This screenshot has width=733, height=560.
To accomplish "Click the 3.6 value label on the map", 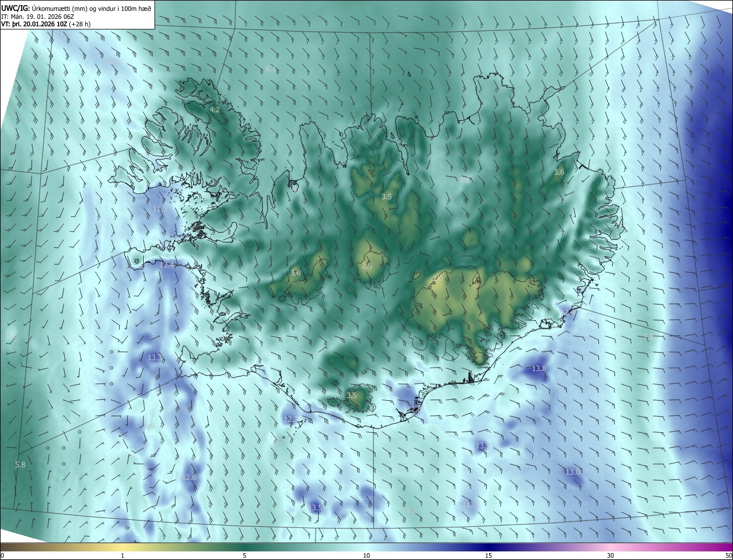I will (559, 172).
